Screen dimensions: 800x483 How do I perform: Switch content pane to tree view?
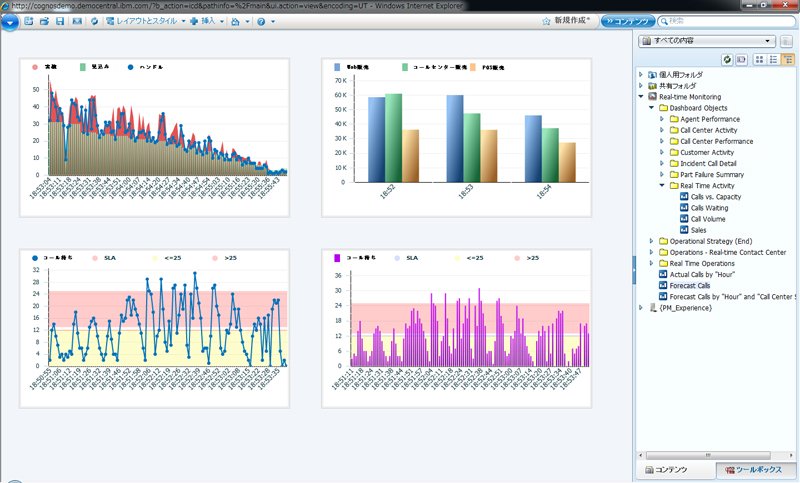point(788,60)
